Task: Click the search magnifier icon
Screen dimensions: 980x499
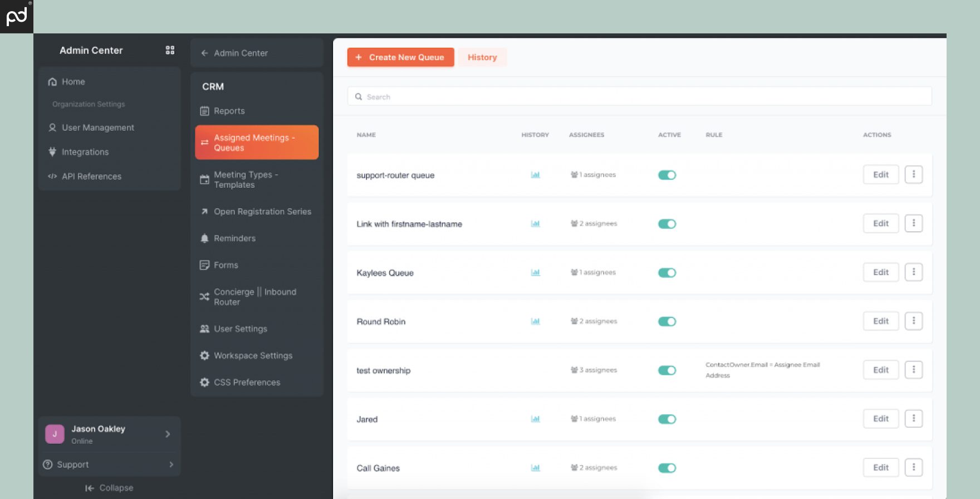Action: 359,96
